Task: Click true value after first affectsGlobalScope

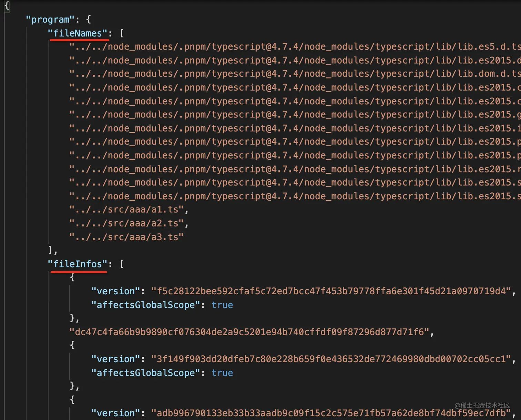Action: click(222, 305)
